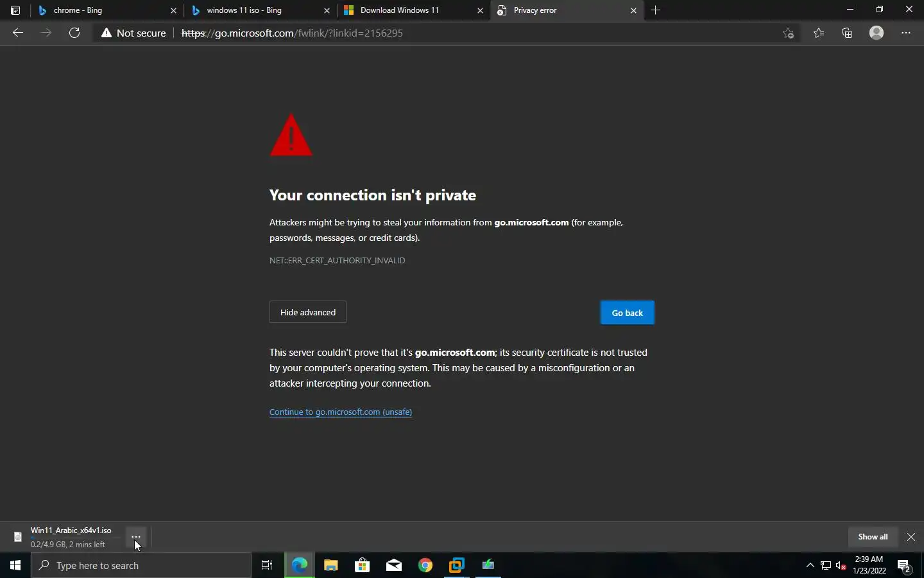Open Microsoft Store from taskbar

click(362, 566)
